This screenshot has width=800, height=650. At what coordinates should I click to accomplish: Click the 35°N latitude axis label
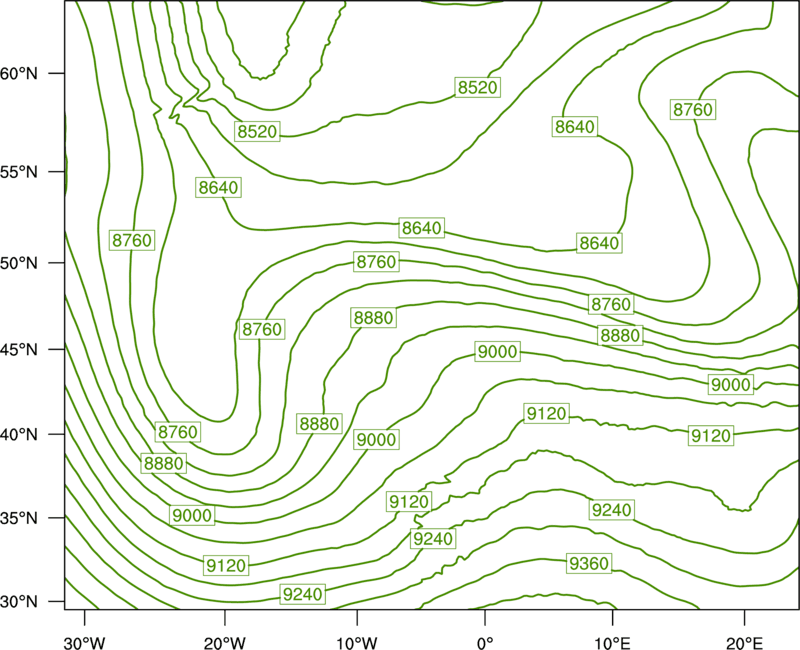tap(19, 518)
